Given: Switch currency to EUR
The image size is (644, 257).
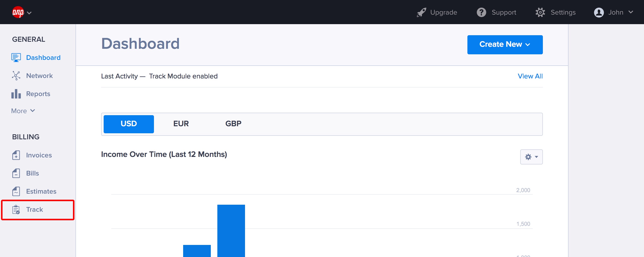Looking at the screenshot, I should coord(181,124).
